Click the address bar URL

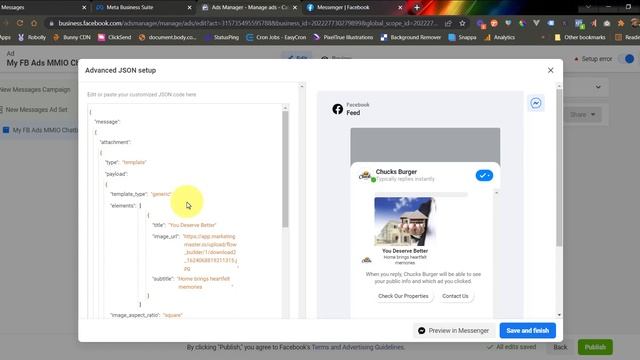247,23
